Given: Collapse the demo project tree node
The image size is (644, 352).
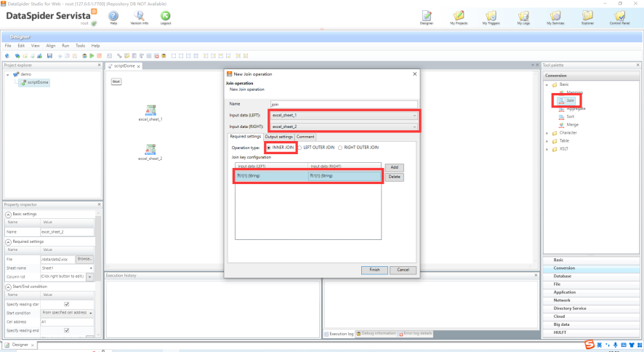Looking at the screenshot, I should pos(8,75).
